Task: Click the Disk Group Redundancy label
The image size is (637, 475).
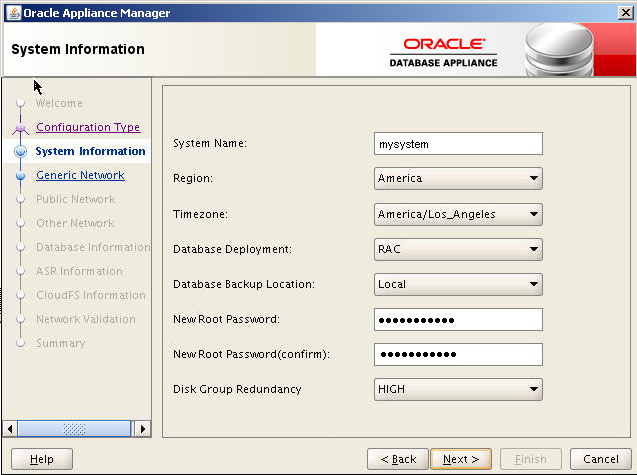Action: (x=237, y=389)
